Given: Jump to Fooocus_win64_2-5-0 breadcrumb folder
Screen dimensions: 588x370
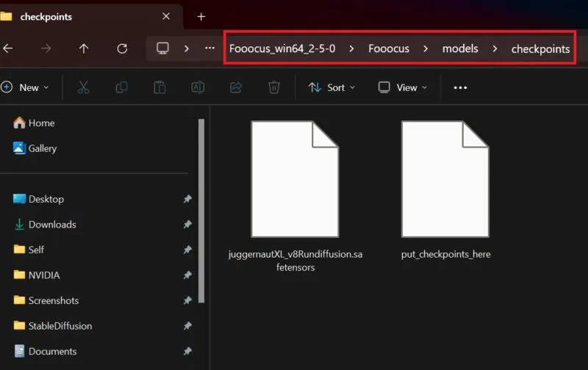Looking at the screenshot, I should click(x=282, y=48).
